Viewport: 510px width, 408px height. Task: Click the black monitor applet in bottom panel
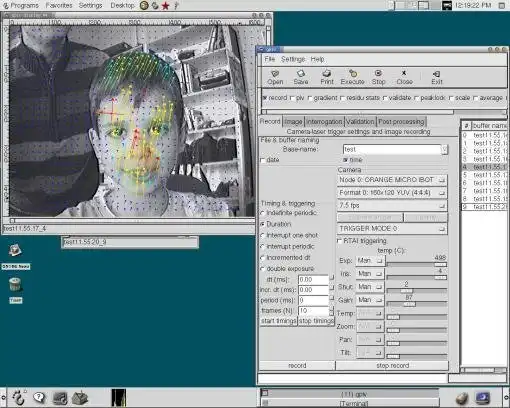[x=119, y=398]
